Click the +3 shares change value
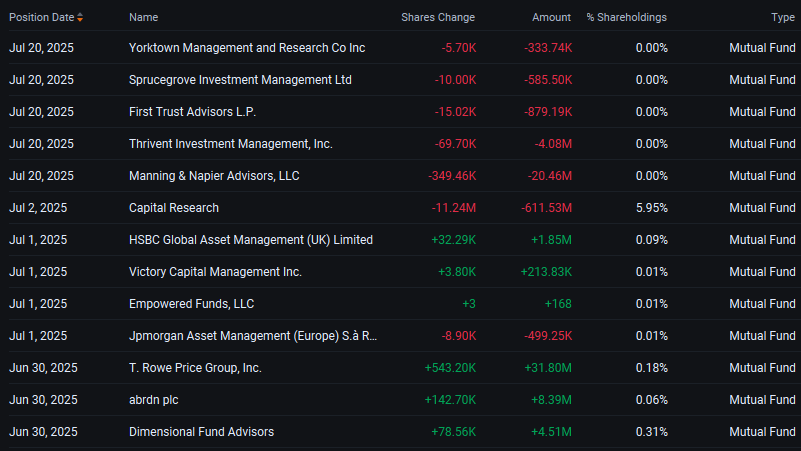This screenshot has height=451, width=801. click(x=469, y=304)
